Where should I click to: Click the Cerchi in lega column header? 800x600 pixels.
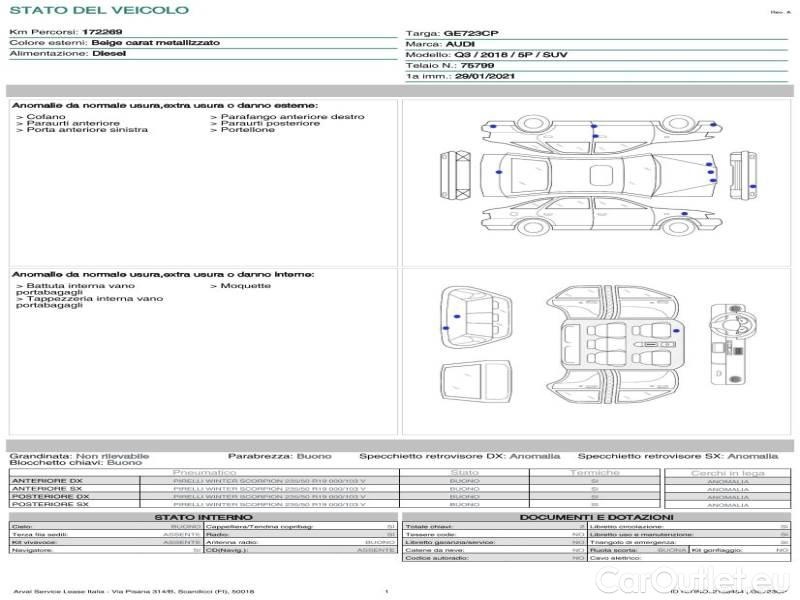727,472
